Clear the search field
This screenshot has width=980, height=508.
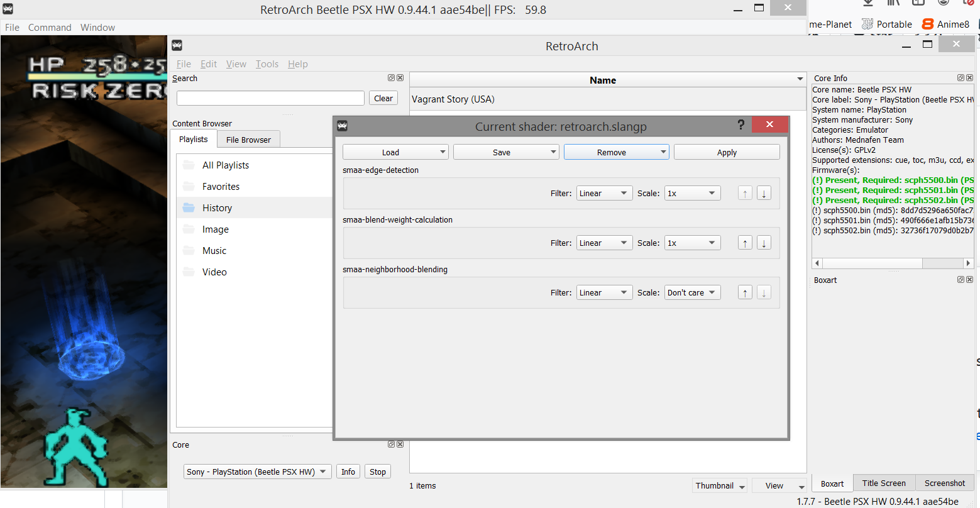coord(383,98)
